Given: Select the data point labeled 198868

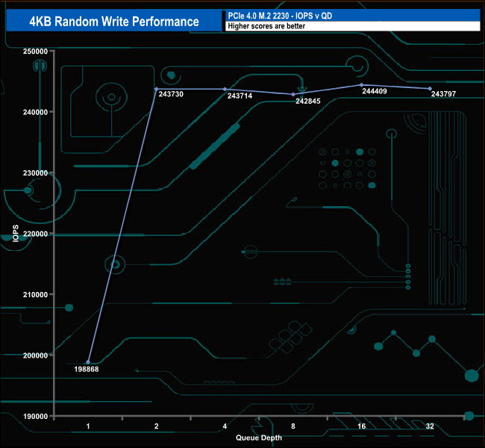Looking at the screenshot, I should 88,362.
